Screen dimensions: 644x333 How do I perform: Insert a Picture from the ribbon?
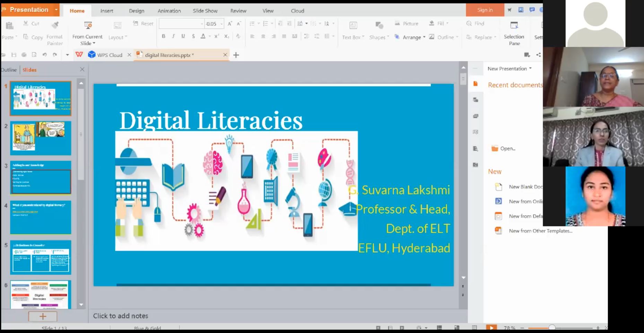[407, 24]
